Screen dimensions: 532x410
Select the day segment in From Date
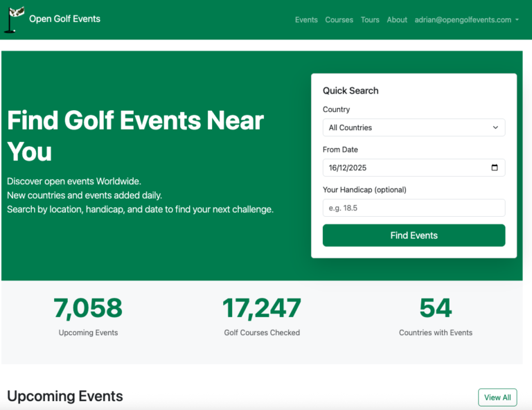[x=333, y=168]
